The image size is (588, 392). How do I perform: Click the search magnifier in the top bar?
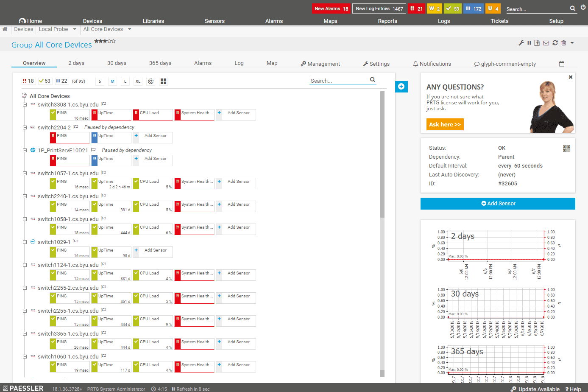(x=573, y=8)
